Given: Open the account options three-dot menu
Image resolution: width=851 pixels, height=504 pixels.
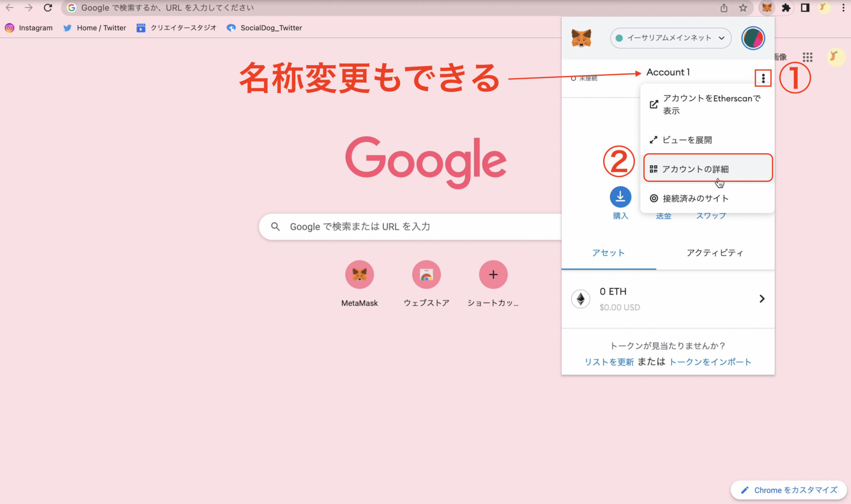Looking at the screenshot, I should [x=763, y=78].
